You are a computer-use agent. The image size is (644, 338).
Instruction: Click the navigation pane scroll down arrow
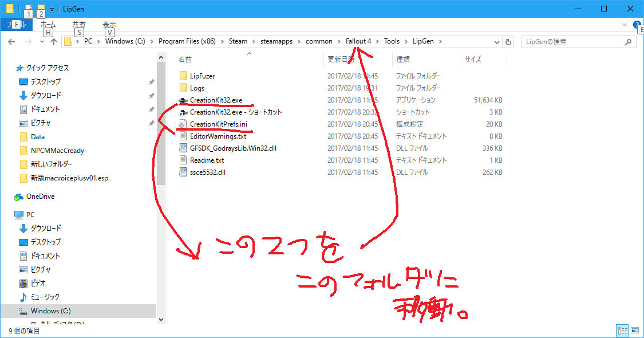point(161,319)
